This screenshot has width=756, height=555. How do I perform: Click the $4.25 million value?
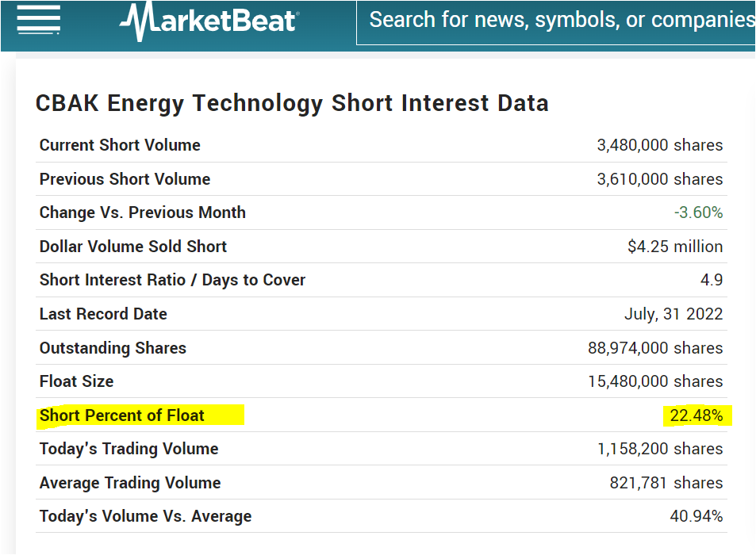click(675, 247)
